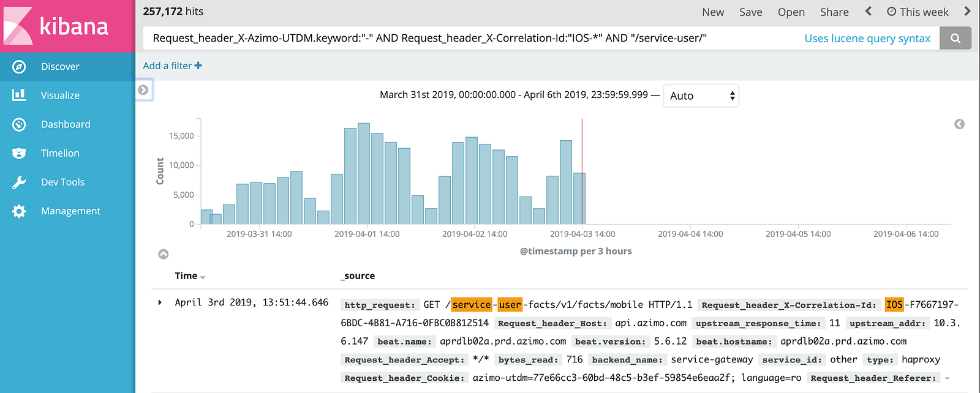
Task: Open Dev Tools via the wrench icon
Action: 19,182
